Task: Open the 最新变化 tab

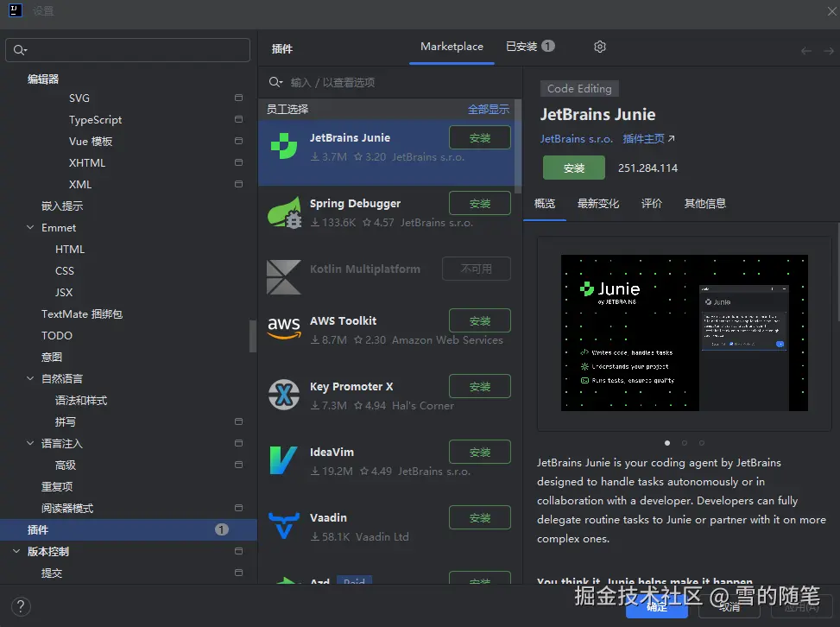Action: point(598,204)
